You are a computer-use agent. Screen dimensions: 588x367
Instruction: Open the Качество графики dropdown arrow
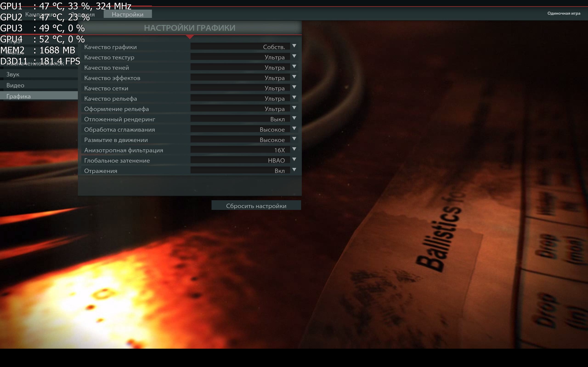[x=294, y=46]
